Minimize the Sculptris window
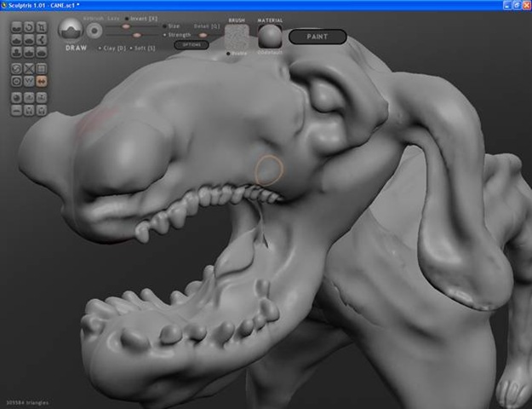This screenshot has height=409, width=532. 507,5
